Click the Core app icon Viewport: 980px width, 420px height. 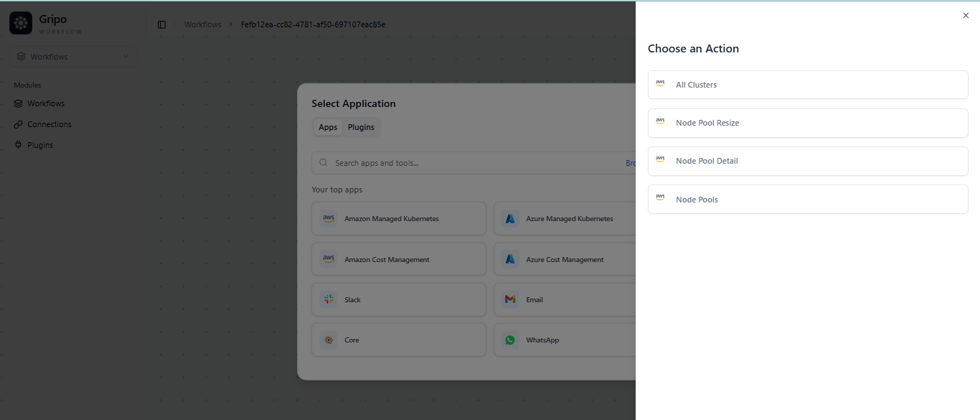pos(329,340)
